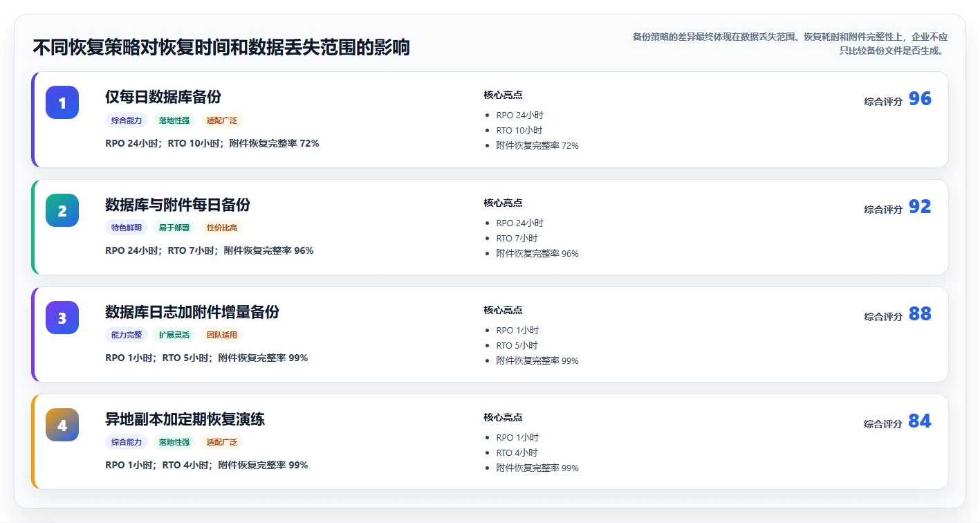Click 综合能力 tag under 异地副本加定期恢复演练
980x523 pixels.
click(127, 442)
